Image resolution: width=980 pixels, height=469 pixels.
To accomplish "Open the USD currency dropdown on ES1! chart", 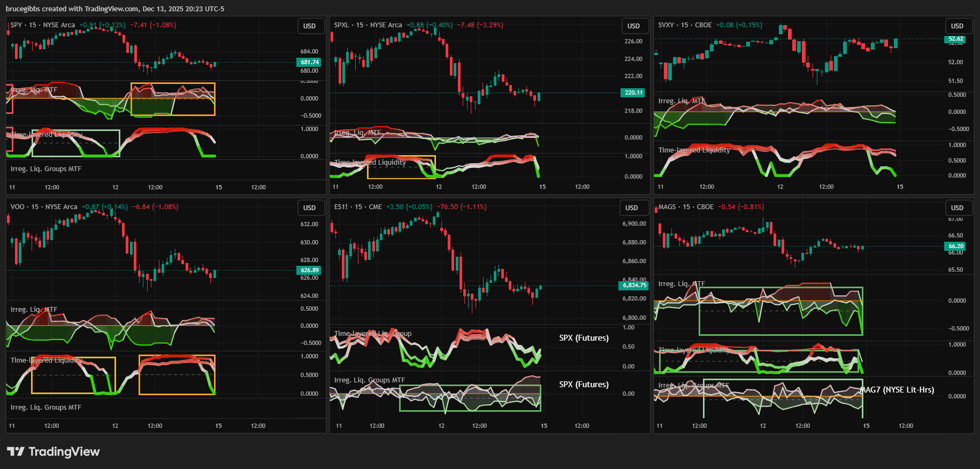I will [x=632, y=208].
